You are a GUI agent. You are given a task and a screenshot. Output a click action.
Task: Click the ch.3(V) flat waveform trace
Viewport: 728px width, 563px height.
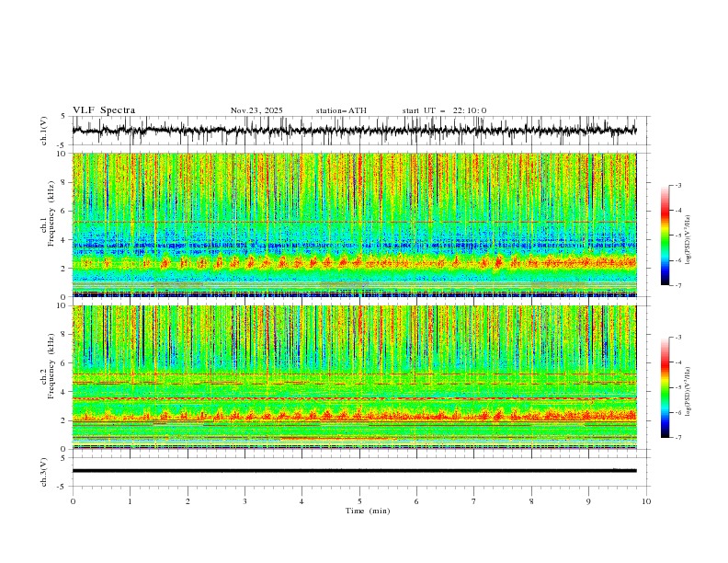coord(354,471)
